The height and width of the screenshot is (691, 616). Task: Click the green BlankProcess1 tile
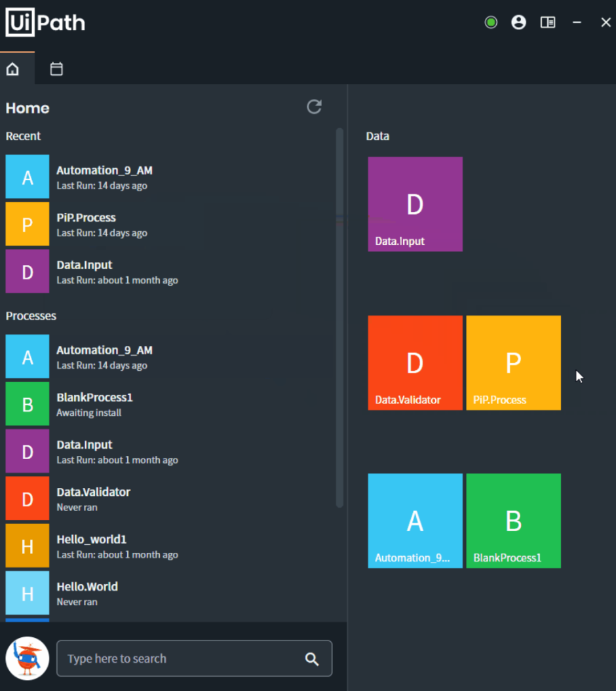coord(513,521)
